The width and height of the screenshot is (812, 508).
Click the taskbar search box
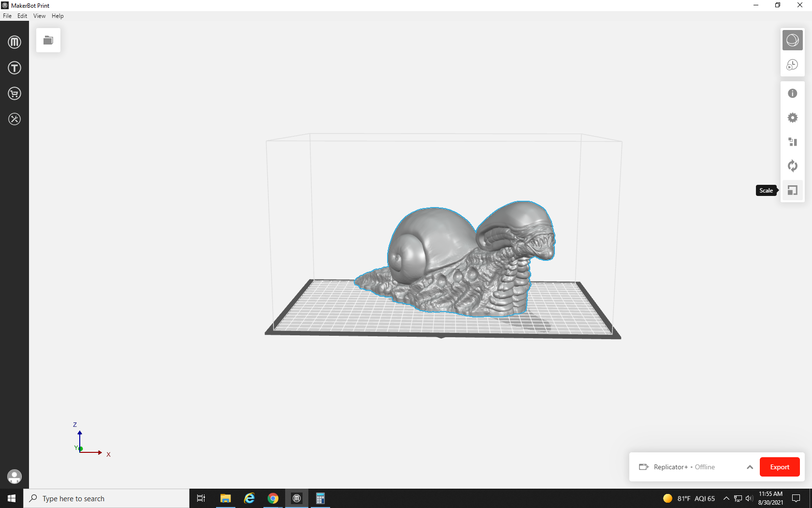106,498
